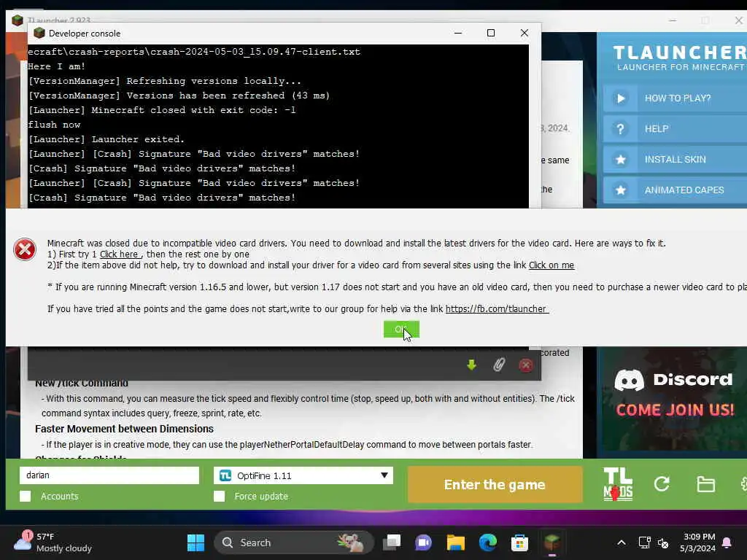This screenshot has width=747, height=560.
Task: Open Install Skin menu item
Action: [x=675, y=160]
